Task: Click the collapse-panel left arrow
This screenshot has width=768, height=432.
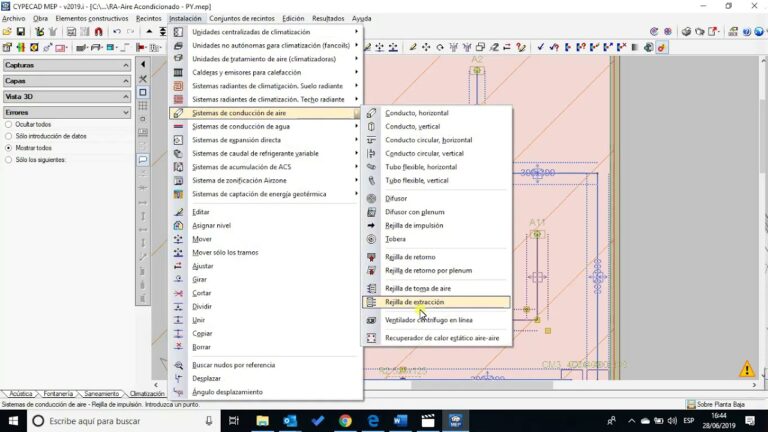Action: (x=143, y=65)
